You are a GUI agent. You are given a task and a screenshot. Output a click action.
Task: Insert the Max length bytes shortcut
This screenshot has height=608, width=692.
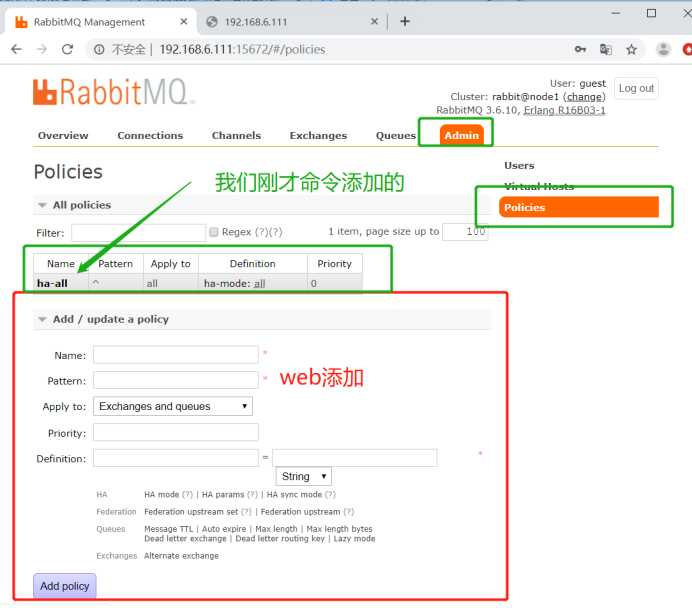[x=339, y=529]
